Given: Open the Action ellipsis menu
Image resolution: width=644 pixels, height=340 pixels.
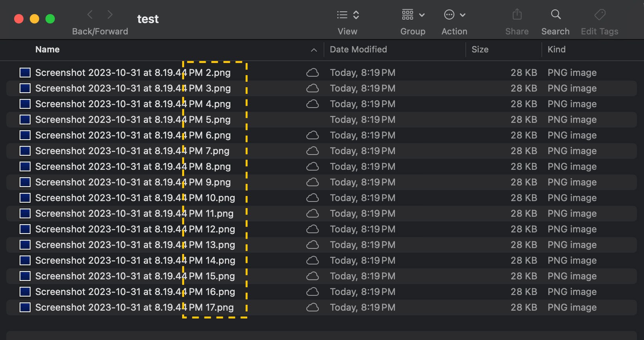Looking at the screenshot, I should [x=454, y=15].
